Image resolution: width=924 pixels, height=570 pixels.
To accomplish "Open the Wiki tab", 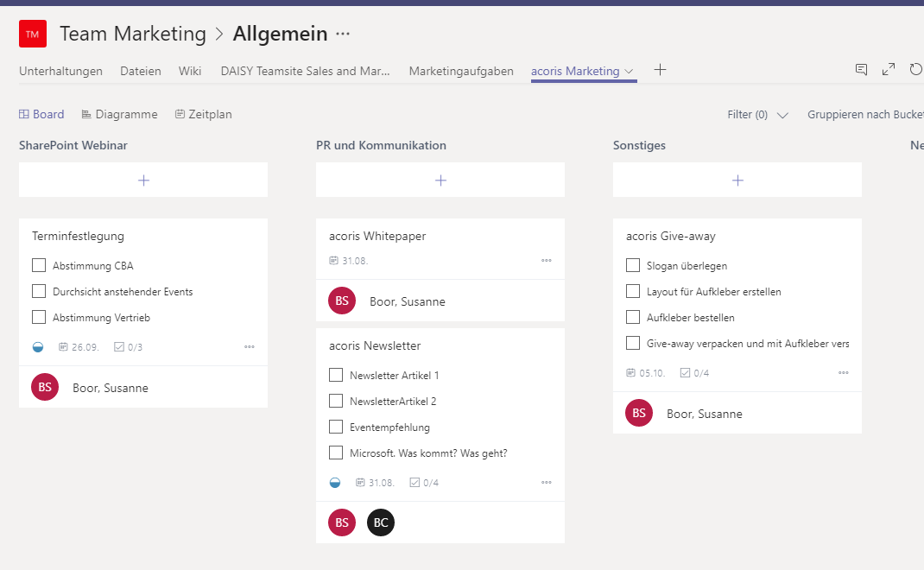I will pos(190,71).
